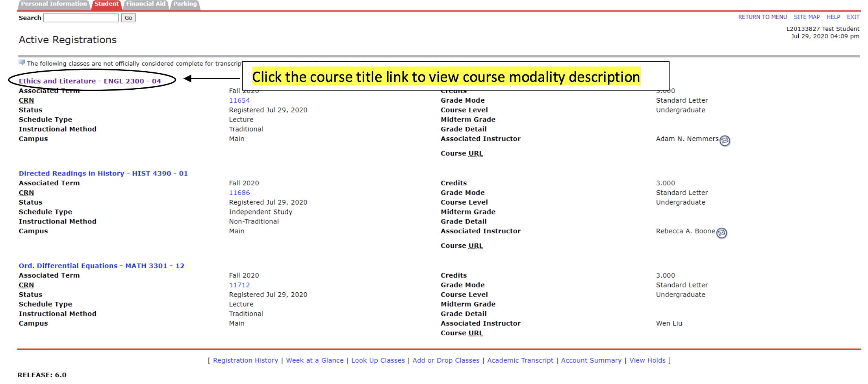Open Add or Drop Classes link

(446, 360)
